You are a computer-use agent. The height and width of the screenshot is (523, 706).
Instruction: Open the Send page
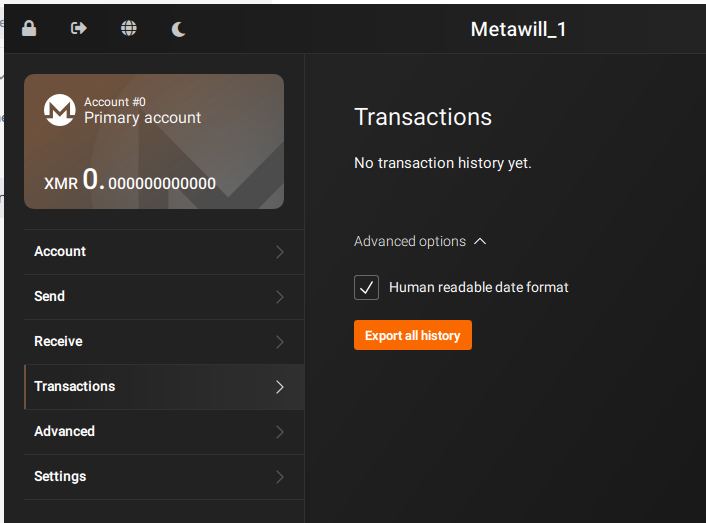[50, 297]
